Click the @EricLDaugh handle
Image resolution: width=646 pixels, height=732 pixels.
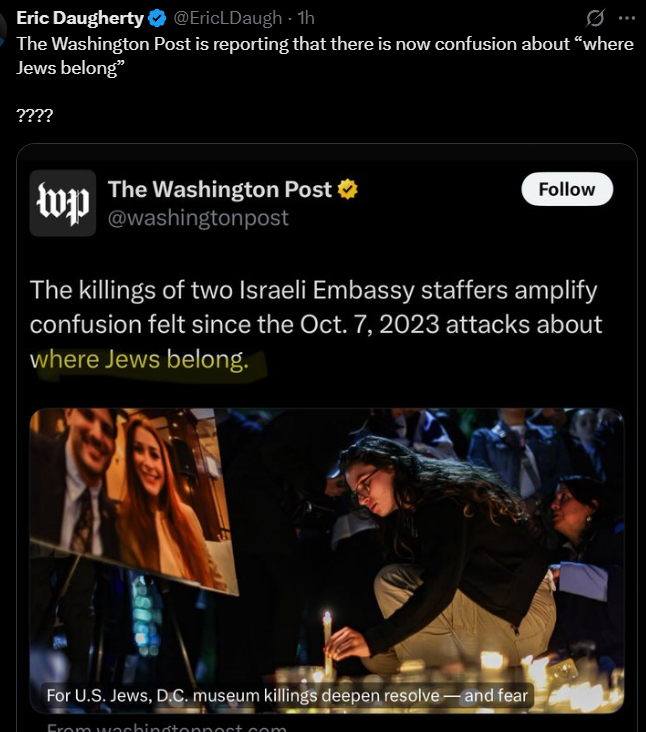tap(228, 18)
